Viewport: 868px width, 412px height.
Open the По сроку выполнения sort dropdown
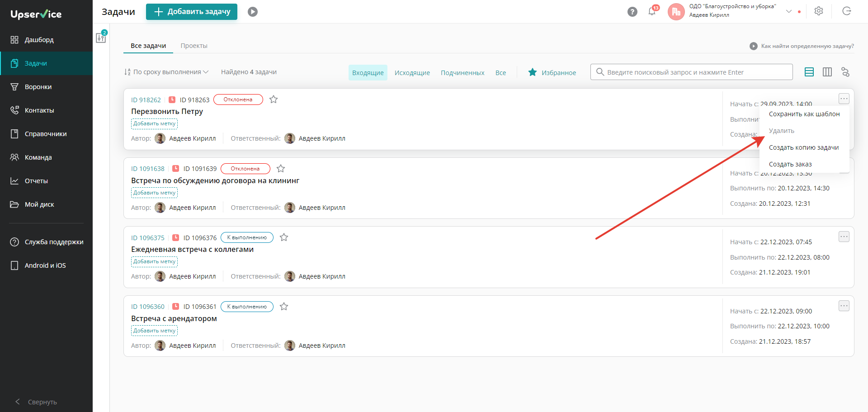coord(166,72)
